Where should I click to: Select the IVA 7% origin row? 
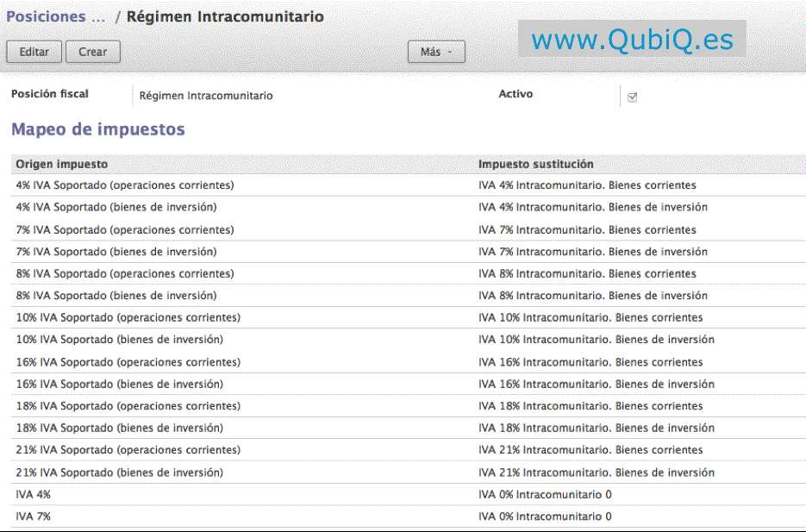(34, 516)
